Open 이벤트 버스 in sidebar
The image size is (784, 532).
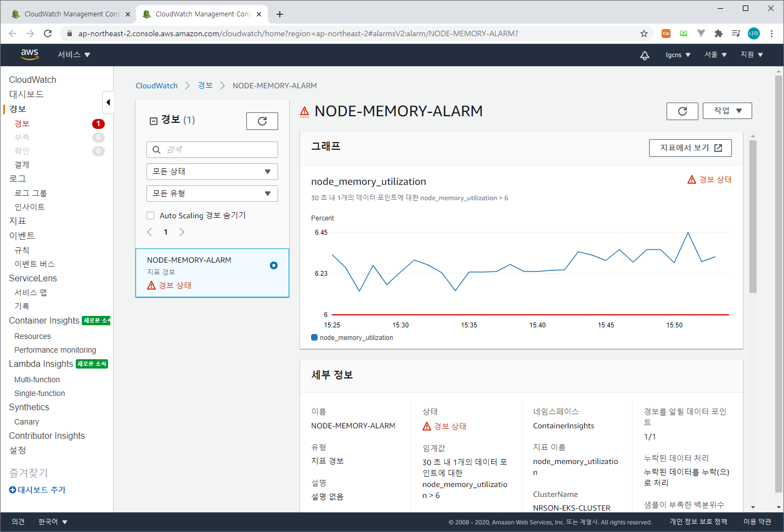35,264
